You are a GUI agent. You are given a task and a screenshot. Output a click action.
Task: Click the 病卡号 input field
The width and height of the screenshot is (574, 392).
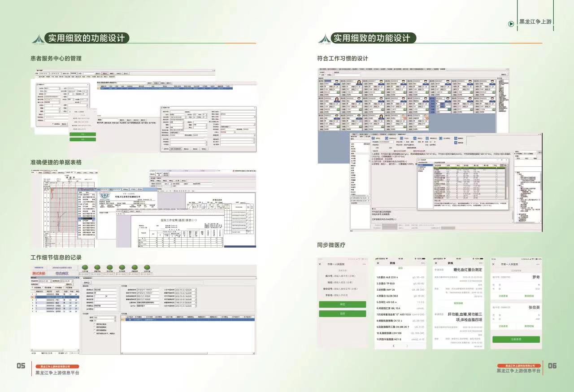[345, 276]
